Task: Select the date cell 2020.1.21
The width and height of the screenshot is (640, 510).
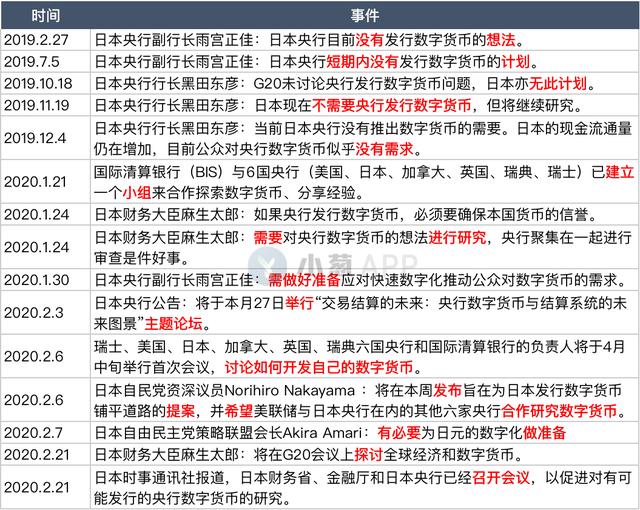Action: pos(45,182)
